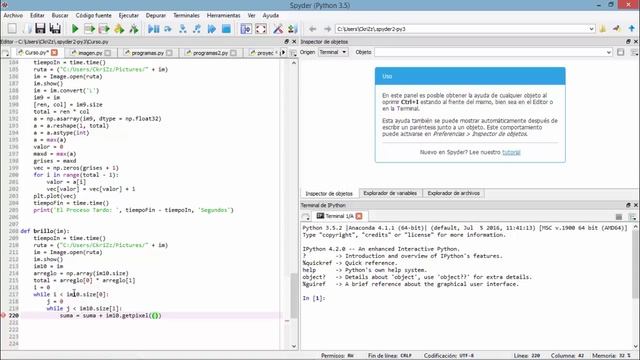Click the IPython console stop button
The image size is (640, 360).
[x=619, y=217]
